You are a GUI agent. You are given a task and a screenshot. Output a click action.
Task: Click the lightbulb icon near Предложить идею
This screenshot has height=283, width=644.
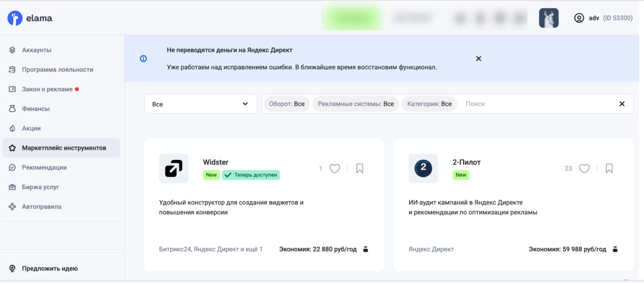12,269
